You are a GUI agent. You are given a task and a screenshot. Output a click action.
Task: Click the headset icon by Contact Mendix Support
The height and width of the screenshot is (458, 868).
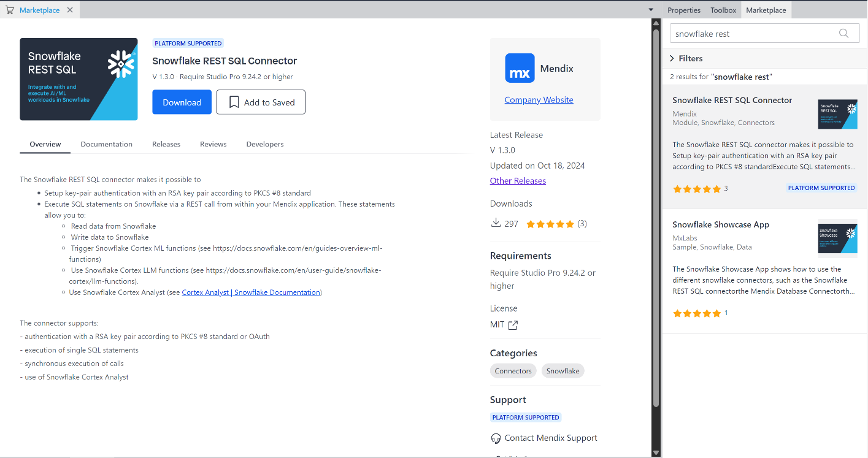pyautogui.click(x=496, y=438)
